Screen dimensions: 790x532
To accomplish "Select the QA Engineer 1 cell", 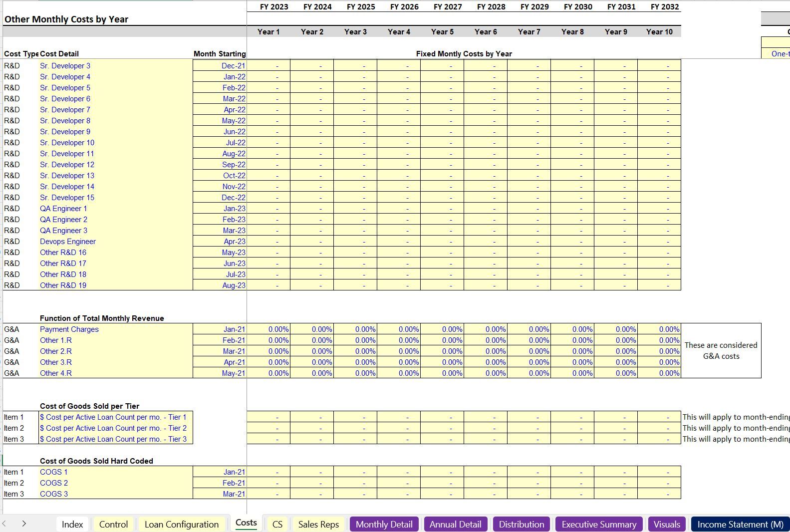I will (116, 208).
